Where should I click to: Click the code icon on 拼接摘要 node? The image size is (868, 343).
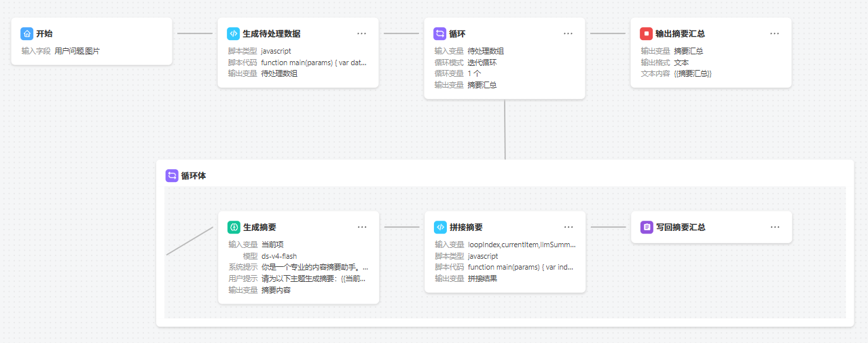click(x=440, y=227)
